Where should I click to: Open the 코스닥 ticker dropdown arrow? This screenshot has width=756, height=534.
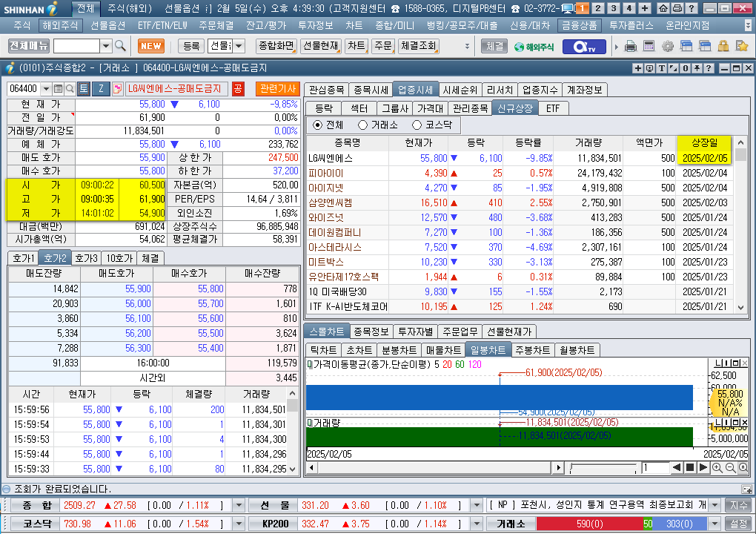[x=239, y=524]
